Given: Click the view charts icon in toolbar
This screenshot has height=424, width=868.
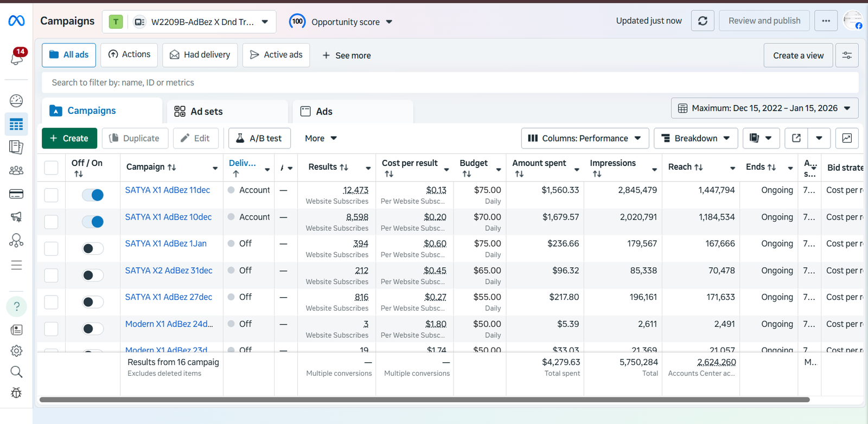Looking at the screenshot, I should (847, 138).
